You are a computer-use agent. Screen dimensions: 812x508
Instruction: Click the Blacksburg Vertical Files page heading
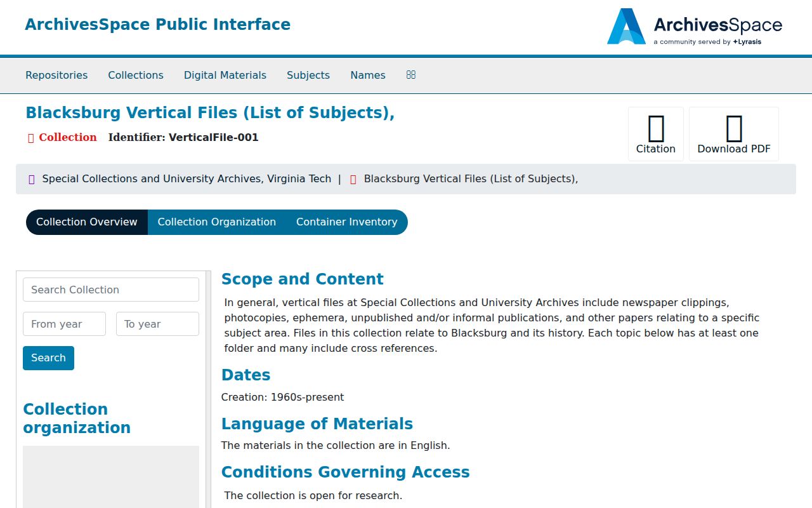(210, 113)
